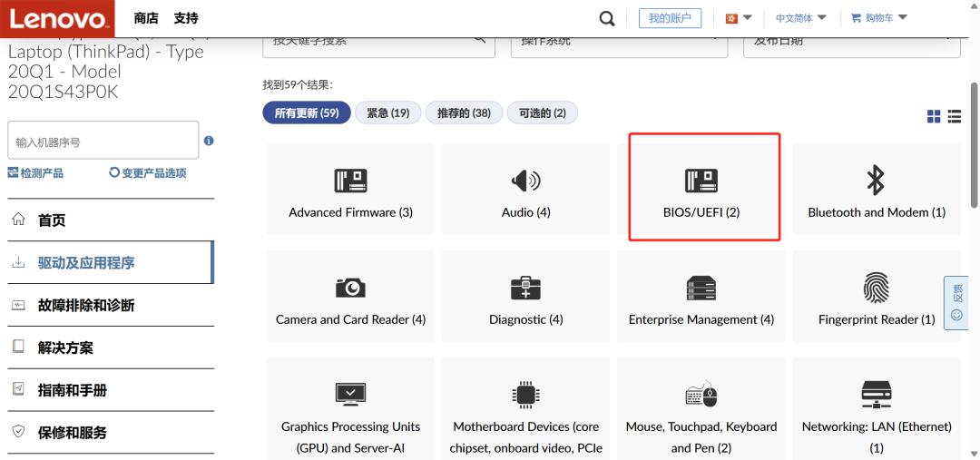Open 解决方案 in sidebar
Screen dimensions: 980x460
111,347
